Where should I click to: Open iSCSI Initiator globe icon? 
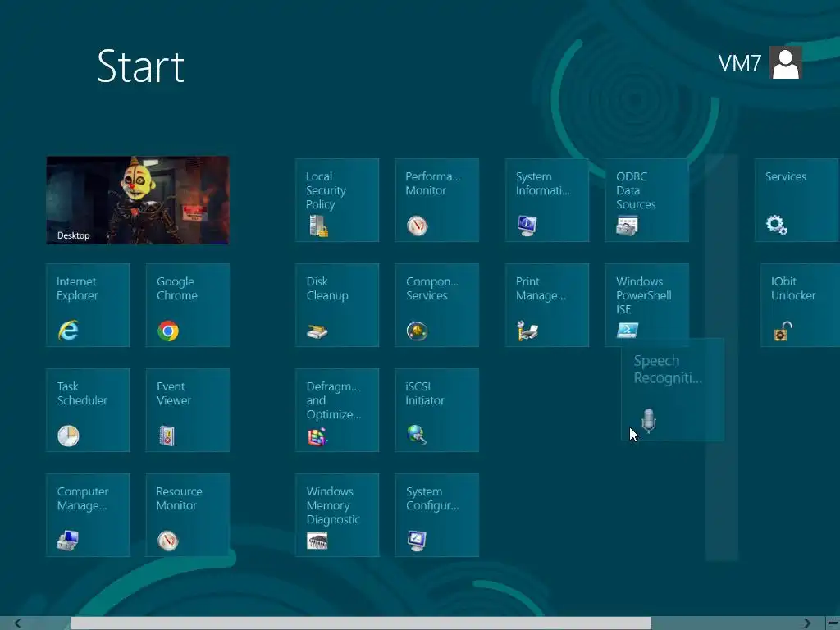point(417,435)
